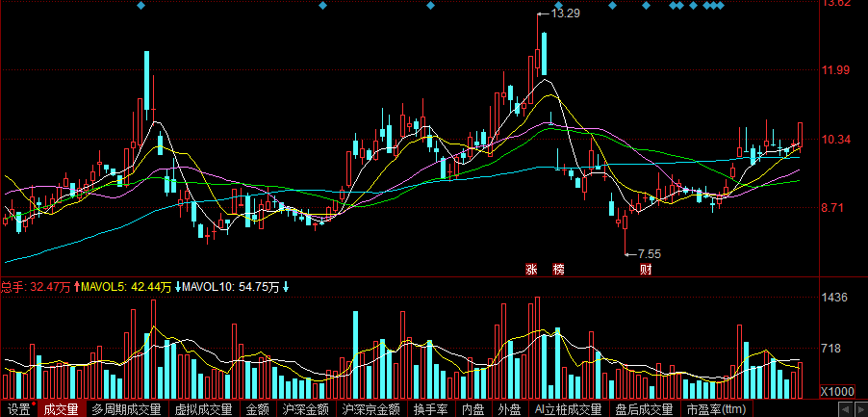Open the 沪深京金额 tab

coord(370,409)
